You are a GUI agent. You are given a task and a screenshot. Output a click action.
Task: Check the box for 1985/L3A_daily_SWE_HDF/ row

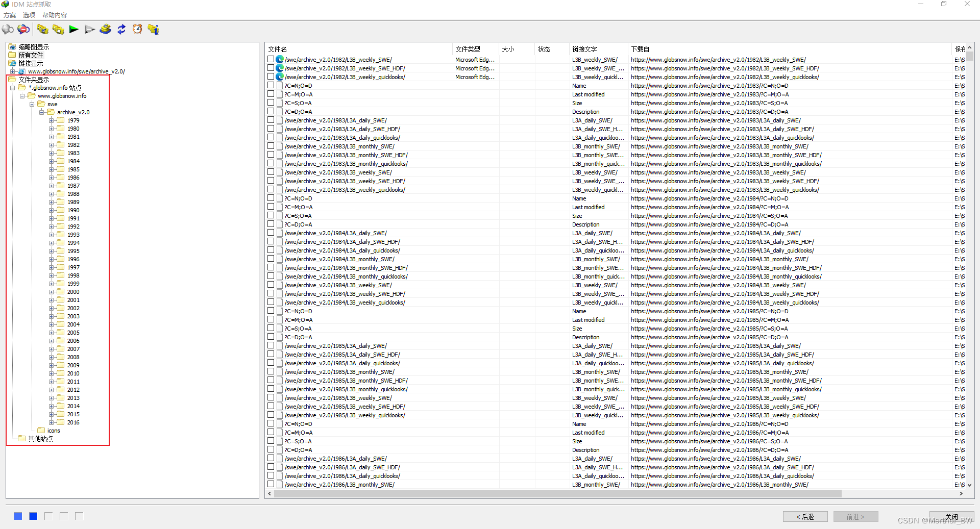271,355
